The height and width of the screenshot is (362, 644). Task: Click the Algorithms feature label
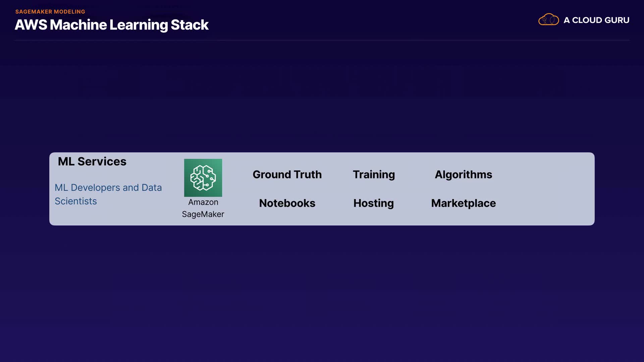463,175
